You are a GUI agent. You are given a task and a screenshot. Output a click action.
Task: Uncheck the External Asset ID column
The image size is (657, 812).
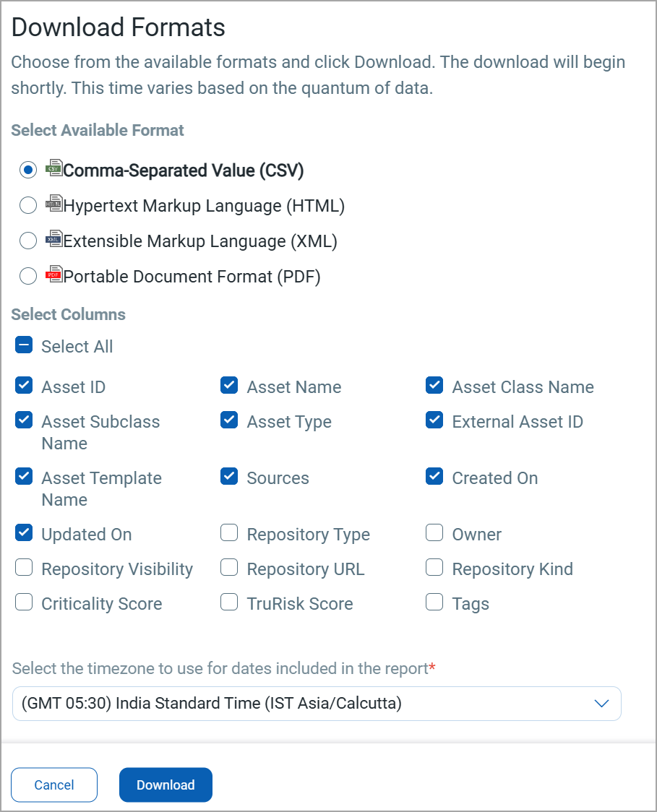(x=434, y=420)
